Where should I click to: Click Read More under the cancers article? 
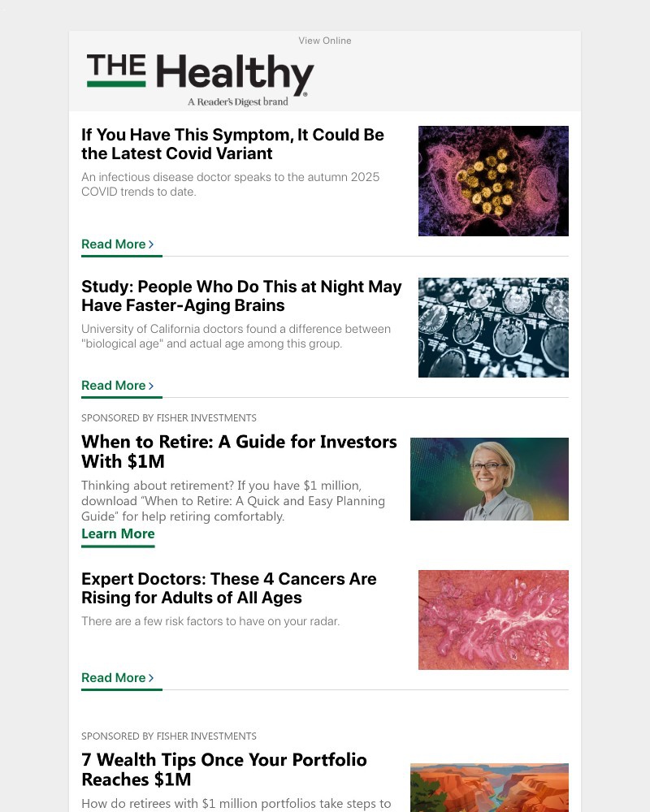pos(113,678)
